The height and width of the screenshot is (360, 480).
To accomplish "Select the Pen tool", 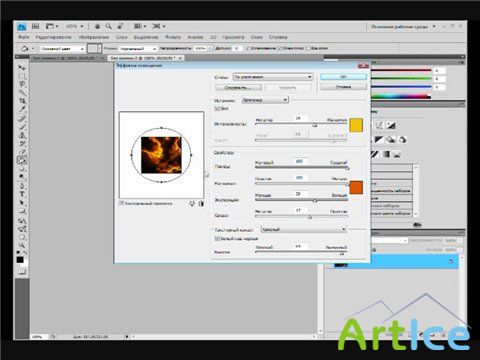I will click(22, 186).
